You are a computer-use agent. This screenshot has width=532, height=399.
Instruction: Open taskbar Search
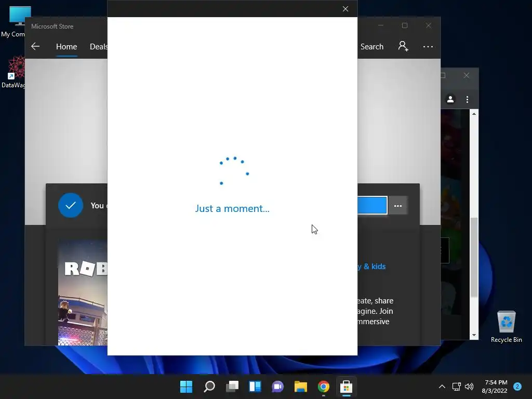tap(209, 387)
